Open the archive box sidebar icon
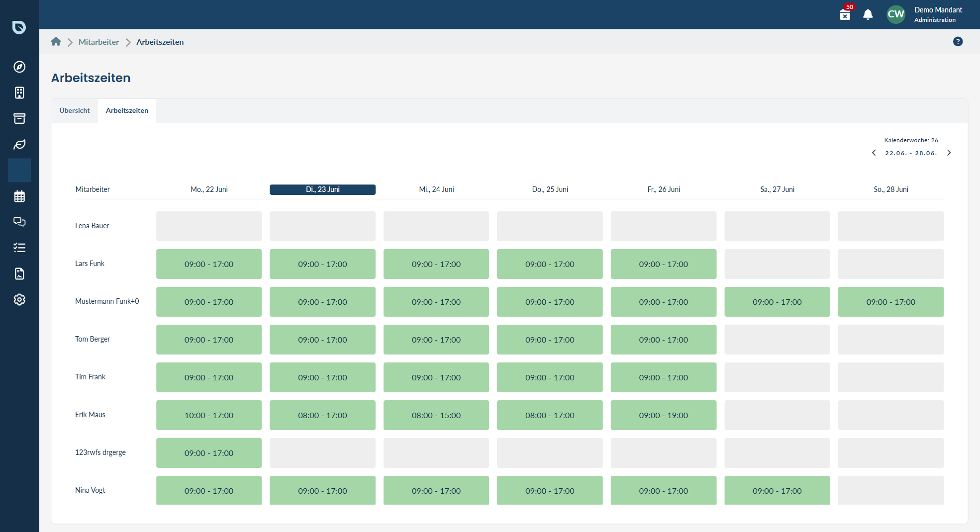 click(19, 118)
